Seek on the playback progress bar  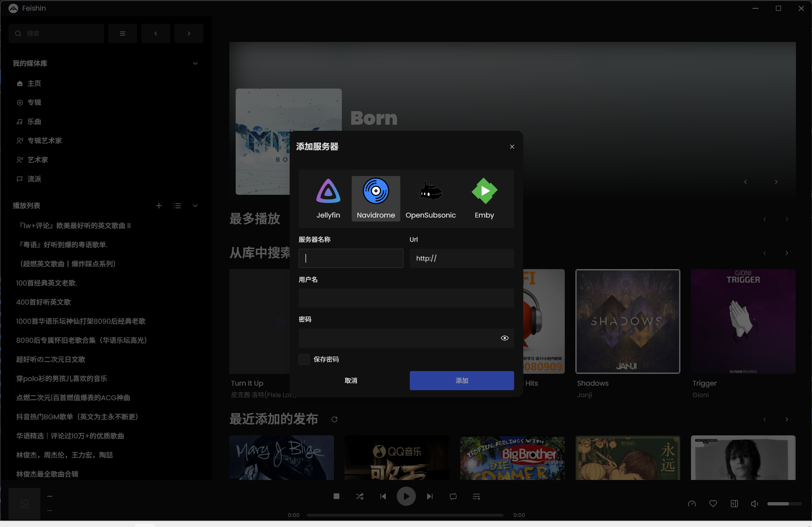[x=405, y=515]
